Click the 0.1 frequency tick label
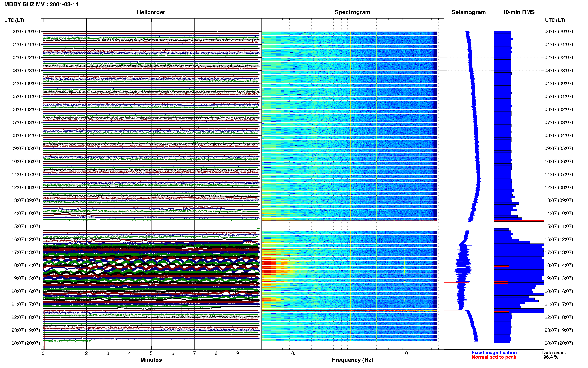Viewport: 588px width, 368px height. [x=295, y=353]
